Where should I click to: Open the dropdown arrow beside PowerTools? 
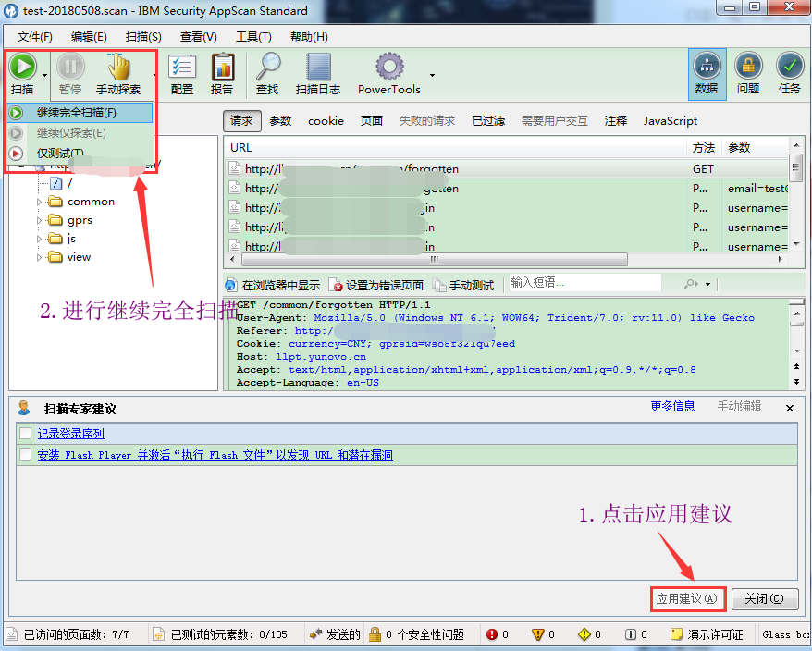[x=432, y=75]
